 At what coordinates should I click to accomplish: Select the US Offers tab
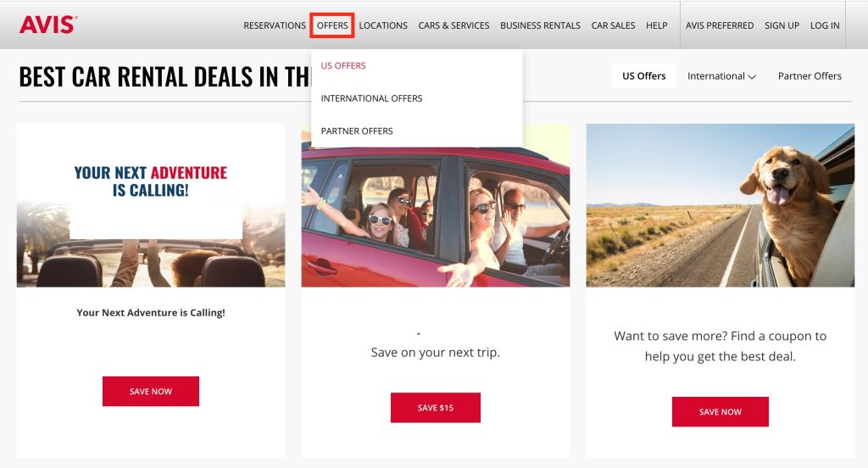644,75
